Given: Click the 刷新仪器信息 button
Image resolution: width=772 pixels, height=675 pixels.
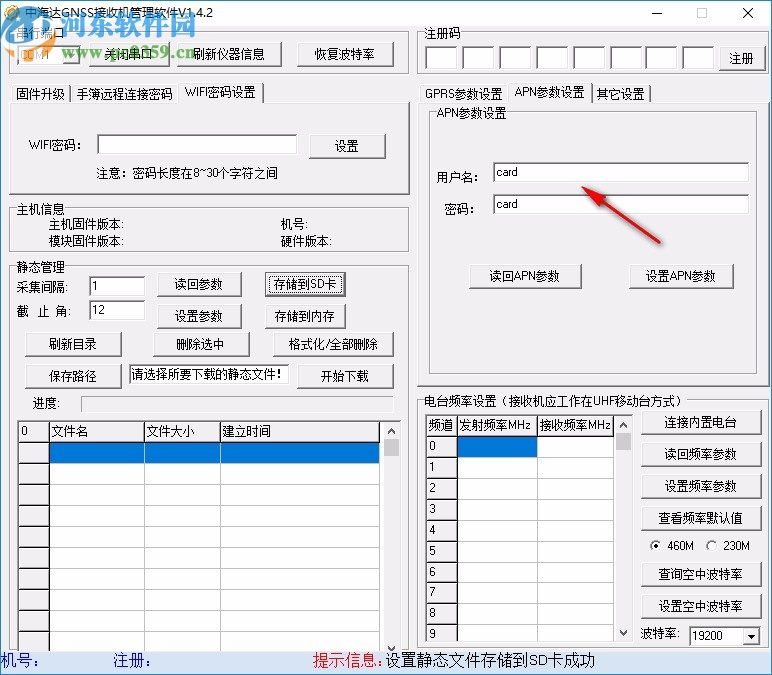Looking at the screenshot, I should click(229, 54).
